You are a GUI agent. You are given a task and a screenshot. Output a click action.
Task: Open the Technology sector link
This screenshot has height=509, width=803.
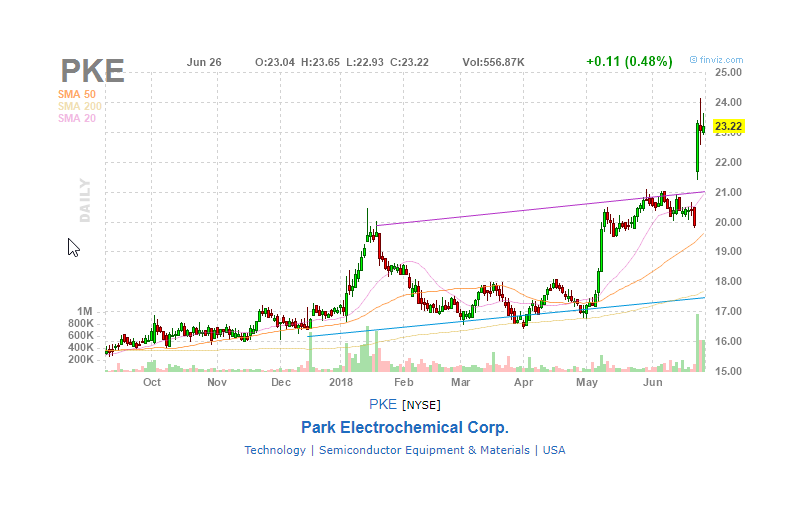click(275, 450)
